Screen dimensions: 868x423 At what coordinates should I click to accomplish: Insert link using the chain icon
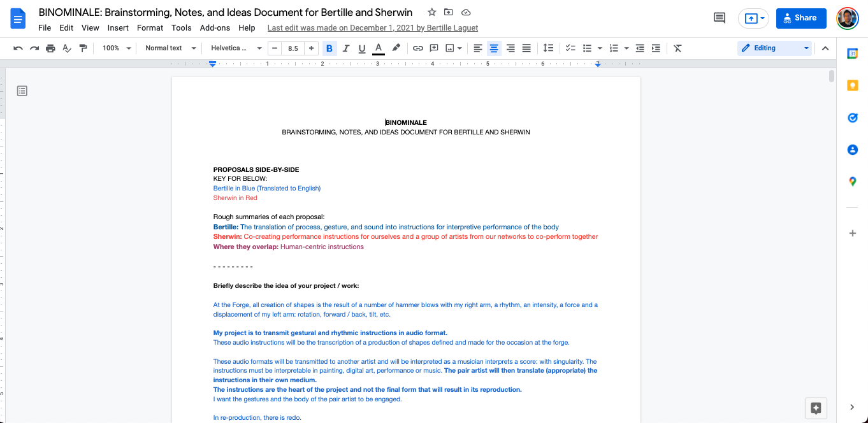(x=418, y=48)
